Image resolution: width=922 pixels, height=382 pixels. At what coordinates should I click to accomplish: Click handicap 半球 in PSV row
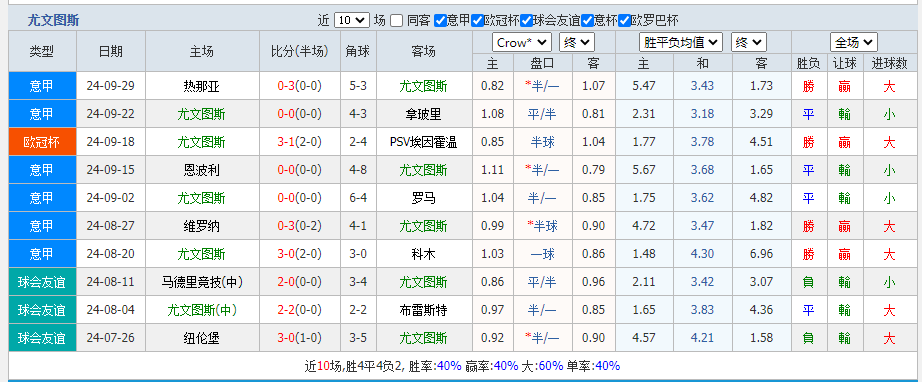(x=543, y=142)
